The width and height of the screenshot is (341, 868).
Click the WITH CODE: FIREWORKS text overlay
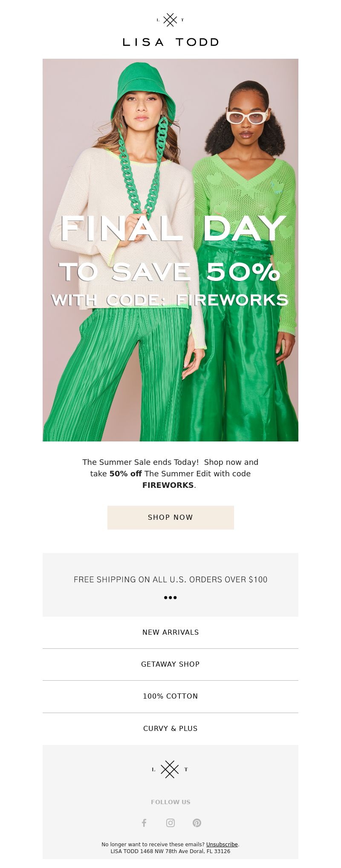(x=170, y=300)
